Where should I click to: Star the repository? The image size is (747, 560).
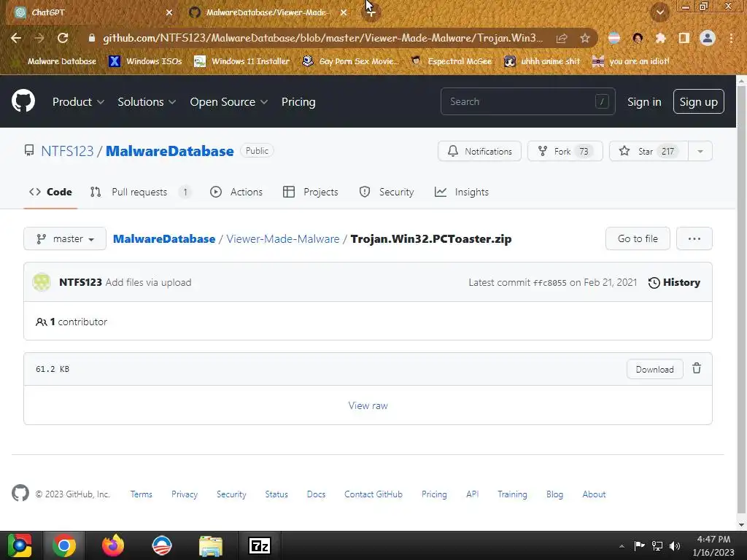pos(649,152)
